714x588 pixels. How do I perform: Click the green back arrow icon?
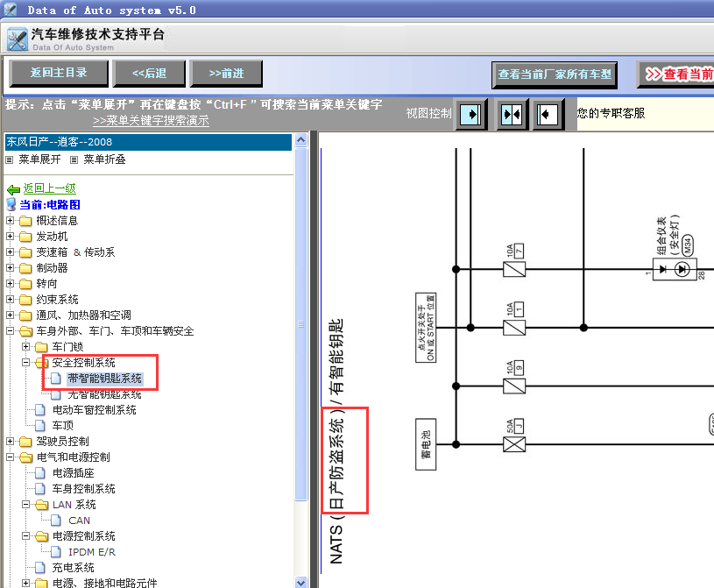(13, 189)
